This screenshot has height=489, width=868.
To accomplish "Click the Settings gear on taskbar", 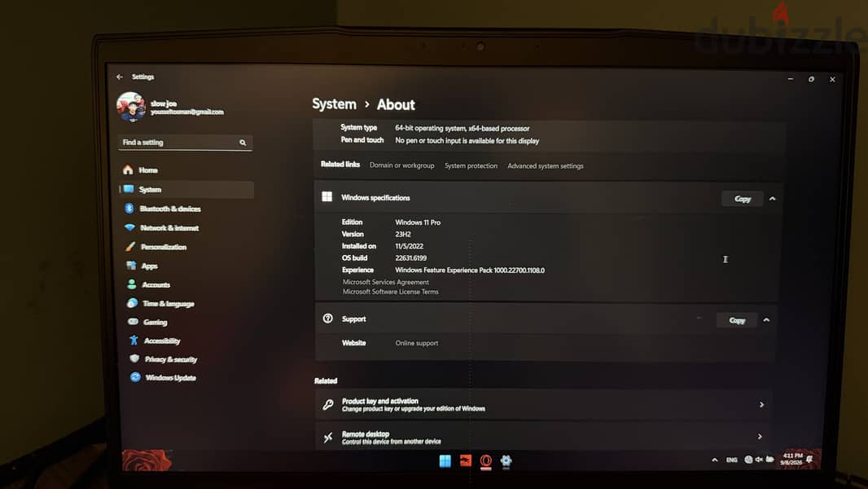I will tap(506, 460).
